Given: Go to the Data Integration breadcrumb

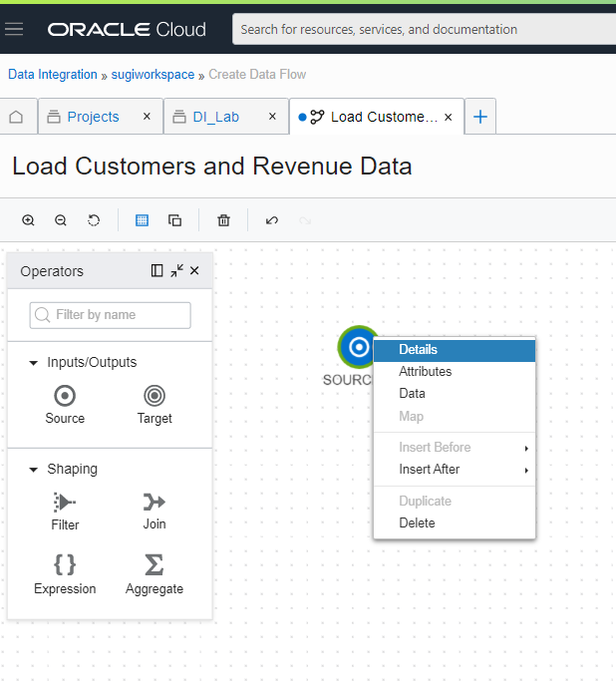Looking at the screenshot, I should pyautogui.click(x=53, y=75).
